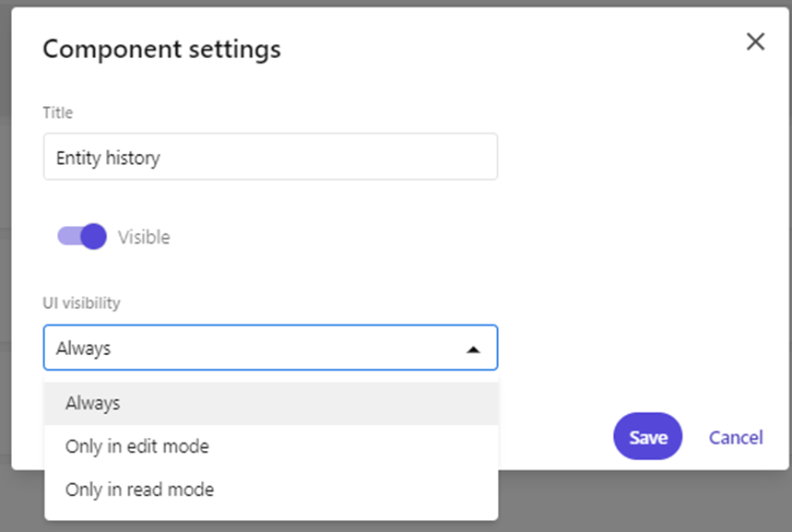This screenshot has width=792, height=532.
Task: Click the light track of the Visible switch
Action: (x=67, y=237)
